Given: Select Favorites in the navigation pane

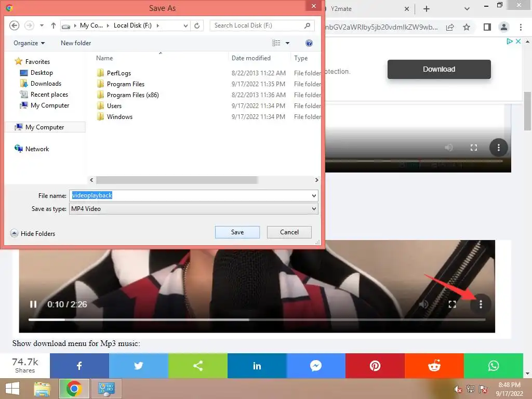Looking at the screenshot, I should (x=33, y=62).
